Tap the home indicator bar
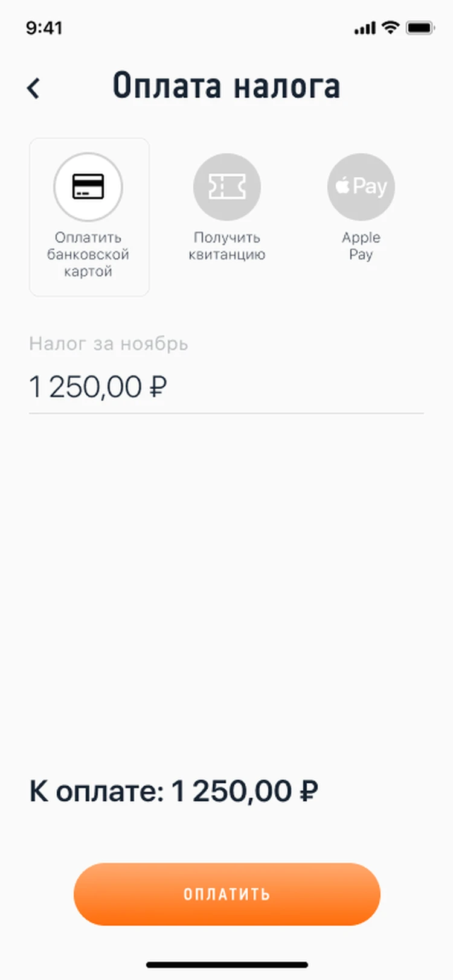Screen dimensions: 453x980 click(226, 965)
